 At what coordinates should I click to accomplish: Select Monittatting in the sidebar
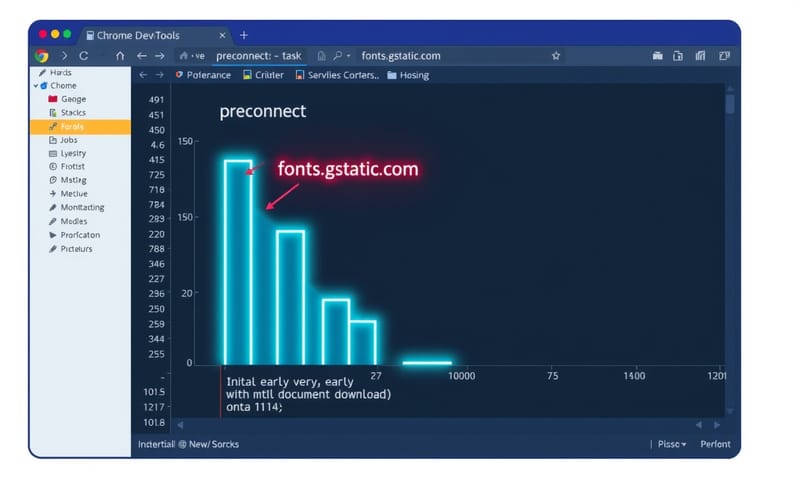click(77, 208)
